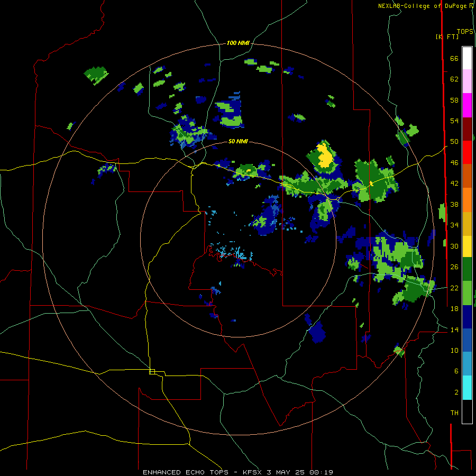The width and height of the screenshot is (476, 476).
Task: Pick the bright red legend color block
Action: [x=467, y=152]
